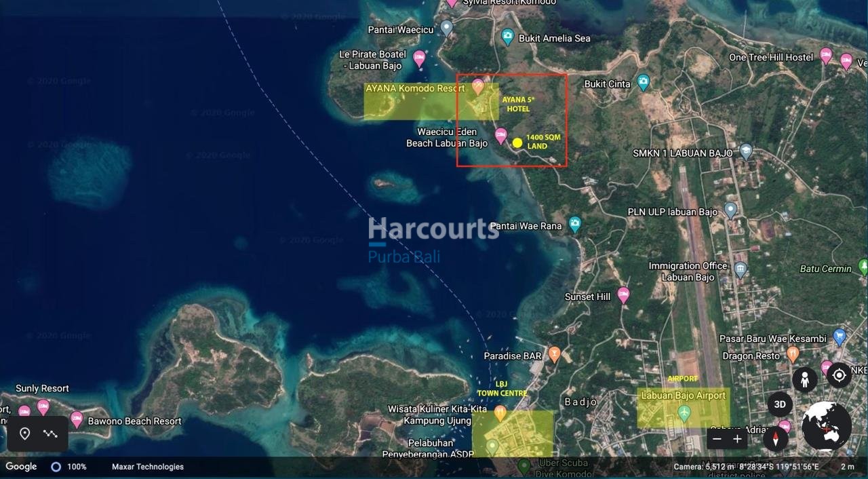
Task: Click the yellow 1400 SQM land dot
Action: point(517,142)
